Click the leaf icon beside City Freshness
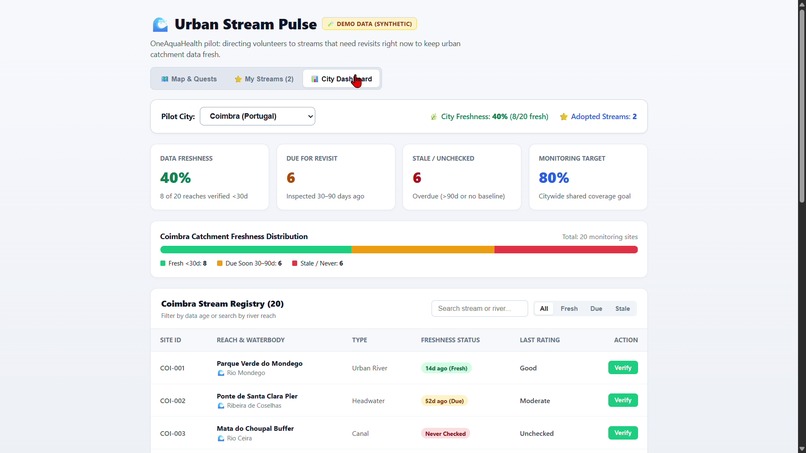Screen dimensions: 806x453 click(x=433, y=117)
